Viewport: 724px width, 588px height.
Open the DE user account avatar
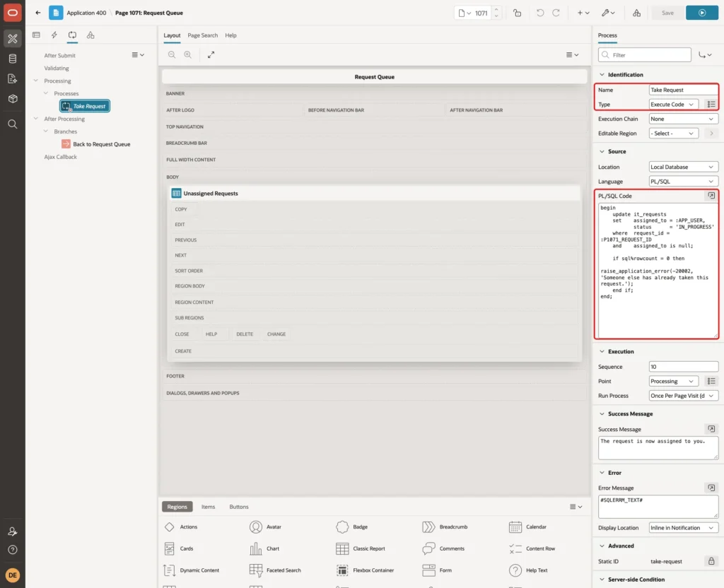pos(13,575)
